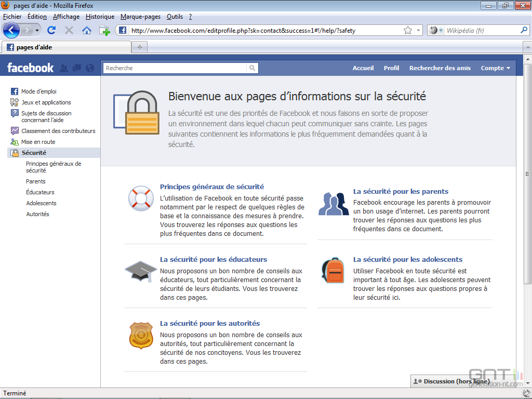
Task: Click the Facebook favicon in the address bar
Action: [x=123, y=30]
